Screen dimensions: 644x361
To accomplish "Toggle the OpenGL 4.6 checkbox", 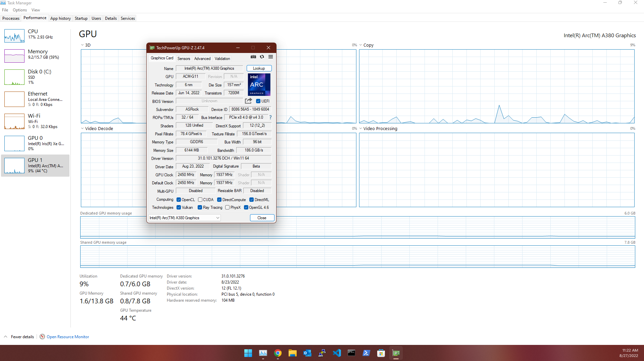I will pos(246,207).
